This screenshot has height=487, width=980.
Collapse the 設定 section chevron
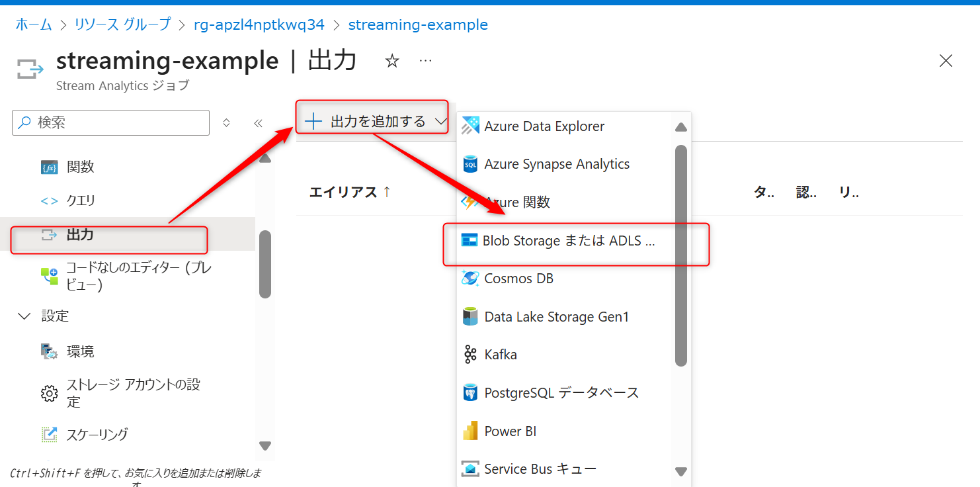coord(24,316)
